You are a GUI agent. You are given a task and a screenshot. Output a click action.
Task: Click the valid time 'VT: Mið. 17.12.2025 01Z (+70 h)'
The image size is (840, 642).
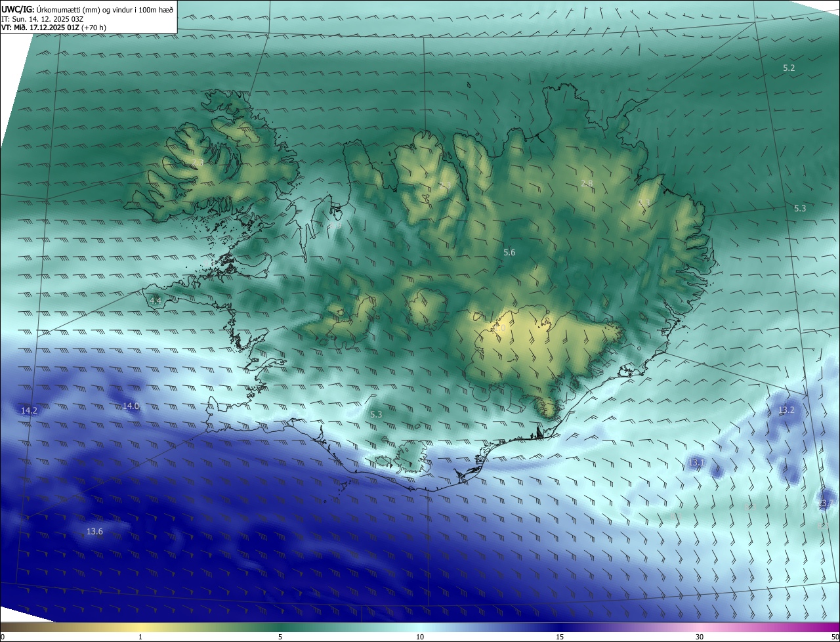coord(54,28)
